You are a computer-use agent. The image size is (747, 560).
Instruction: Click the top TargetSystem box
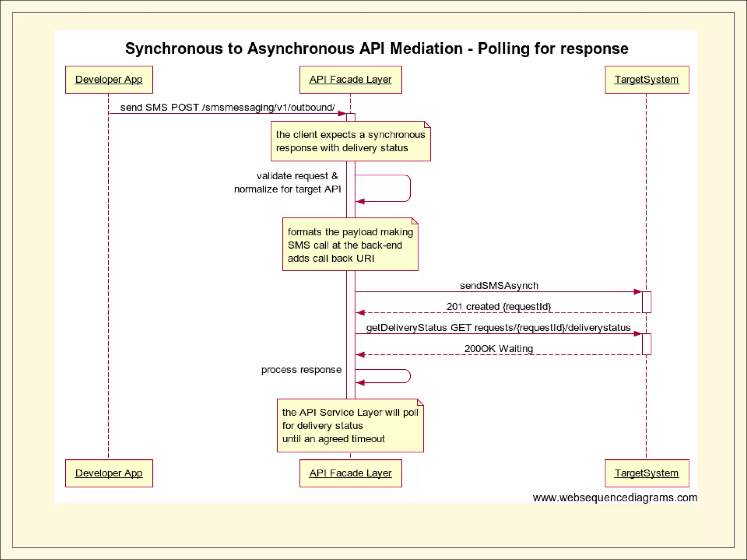[x=646, y=79]
